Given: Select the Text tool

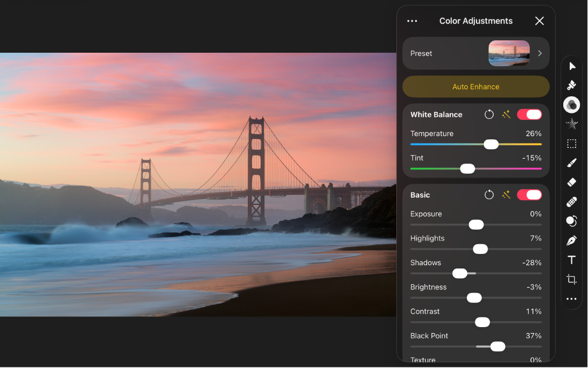Looking at the screenshot, I should (x=571, y=260).
